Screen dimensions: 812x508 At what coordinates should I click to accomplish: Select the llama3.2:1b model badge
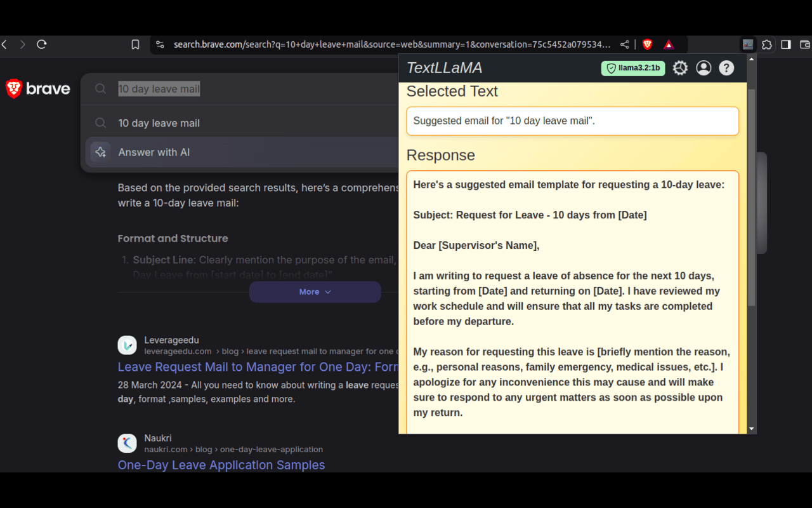(x=632, y=68)
